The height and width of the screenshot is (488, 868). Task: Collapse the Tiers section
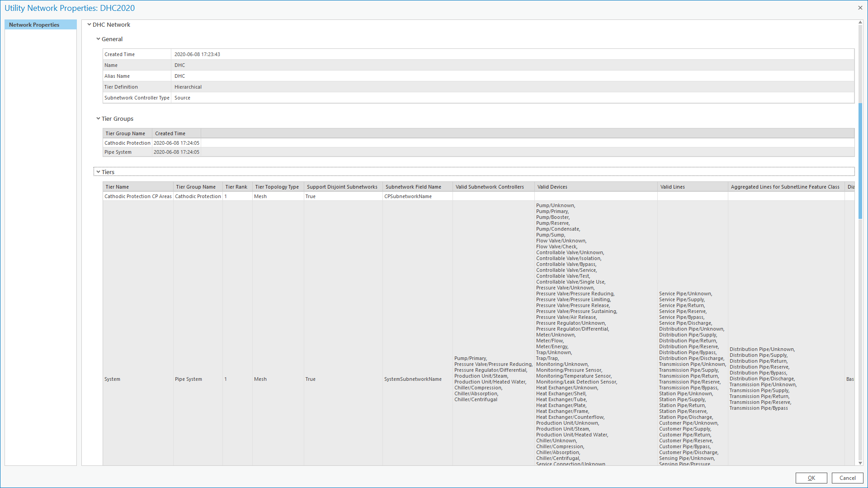click(98, 172)
